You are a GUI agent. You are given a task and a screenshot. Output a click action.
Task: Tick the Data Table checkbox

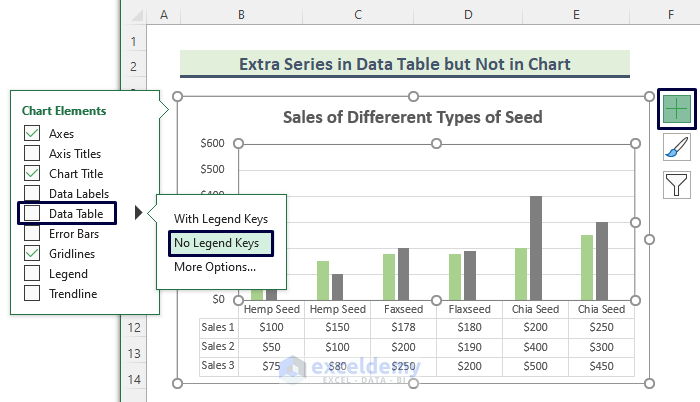tap(32, 213)
